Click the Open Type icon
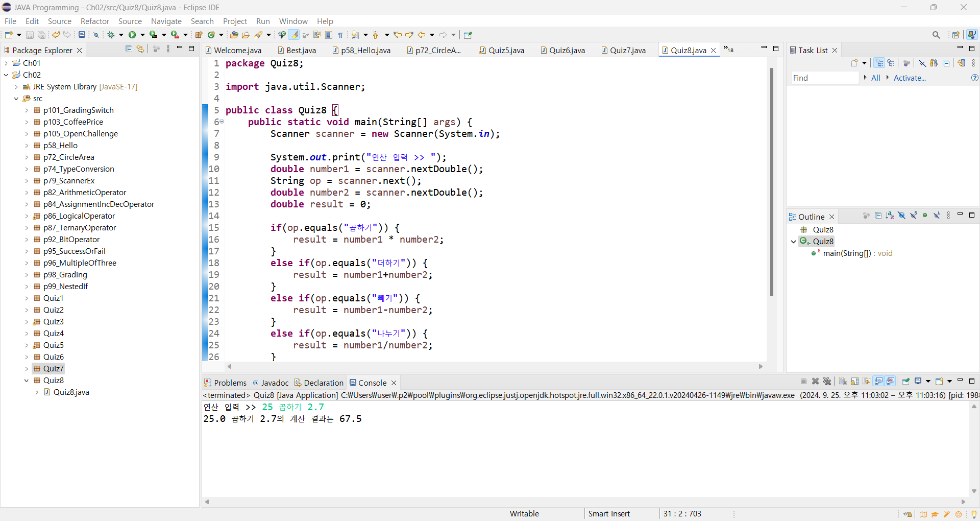 coord(234,35)
